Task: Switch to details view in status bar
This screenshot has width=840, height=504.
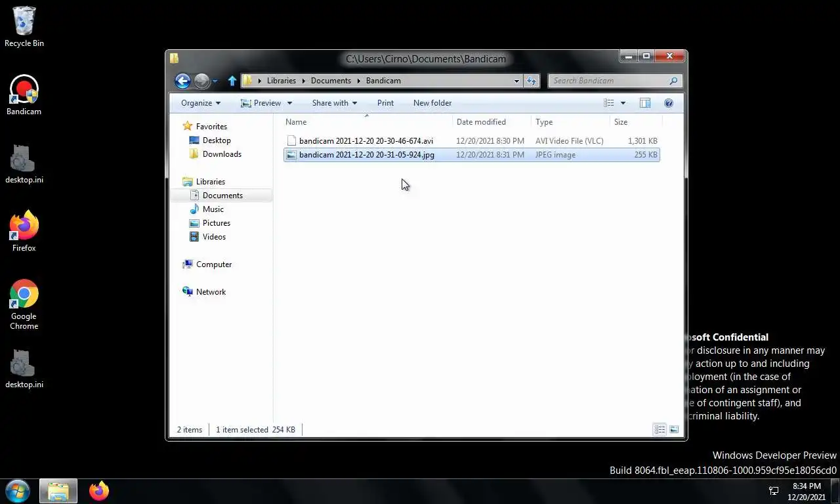Action: [660, 429]
